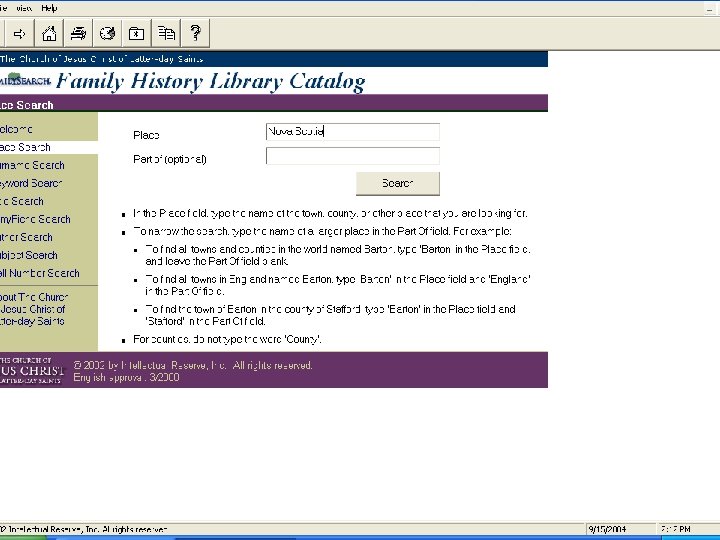This screenshot has width=720, height=540.
Task: Click the document list toolbar icon
Action: point(166,34)
